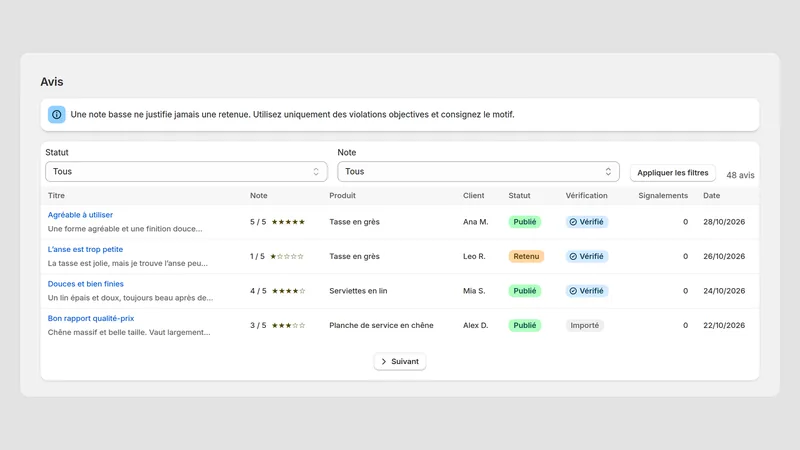Viewport: 800px width, 450px height.
Task: Open review 'Douces et bien finies'
Action: [x=85, y=284]
